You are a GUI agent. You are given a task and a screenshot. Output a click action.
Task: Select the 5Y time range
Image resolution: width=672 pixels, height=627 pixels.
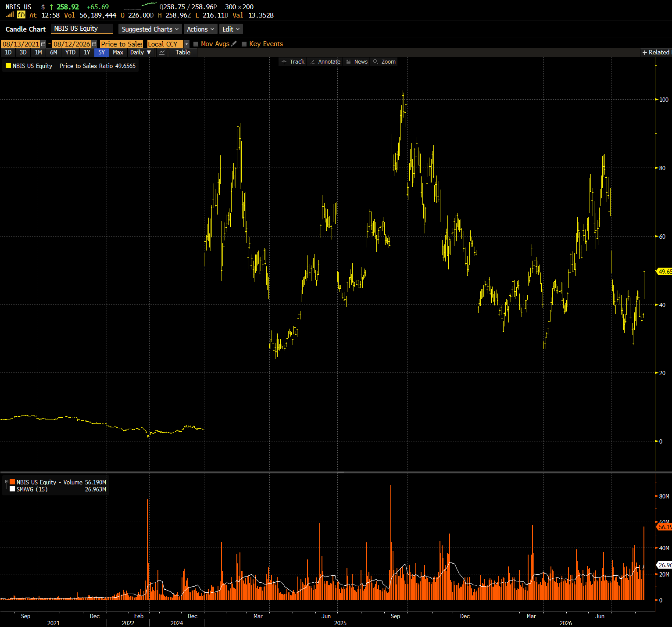[101, 52]
